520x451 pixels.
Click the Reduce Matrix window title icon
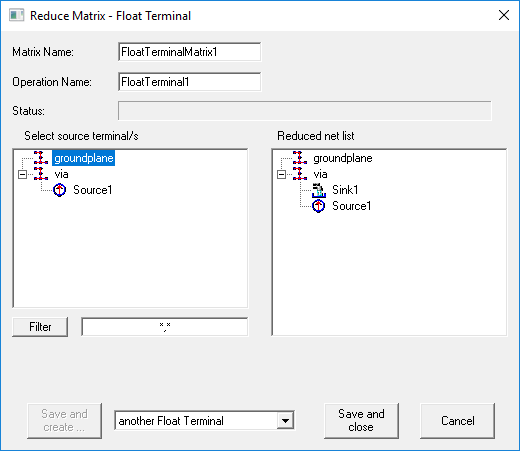[16, 15]
